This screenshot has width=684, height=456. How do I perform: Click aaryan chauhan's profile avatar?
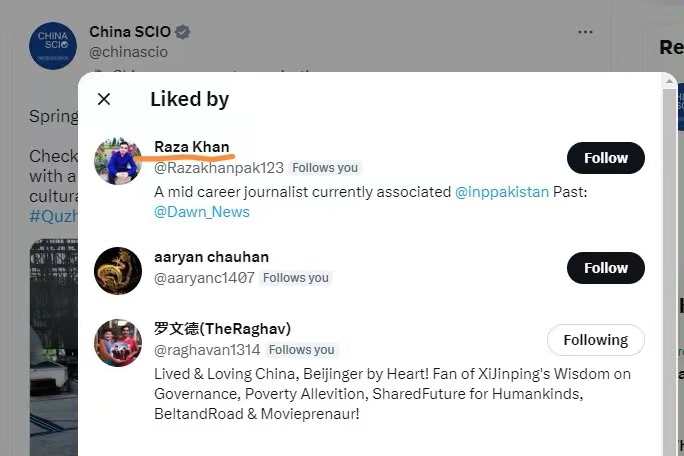(x=117, y=271)
